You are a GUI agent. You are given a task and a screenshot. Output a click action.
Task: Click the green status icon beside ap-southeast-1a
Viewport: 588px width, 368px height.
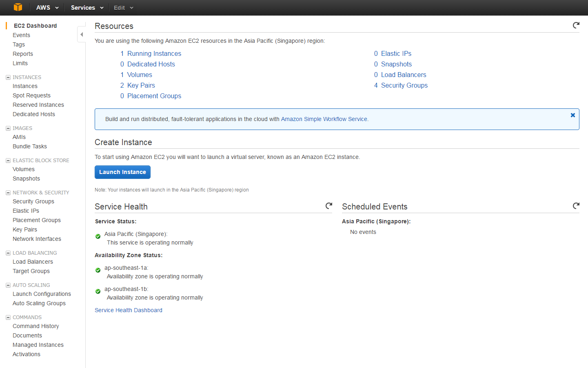coord(98,270)
